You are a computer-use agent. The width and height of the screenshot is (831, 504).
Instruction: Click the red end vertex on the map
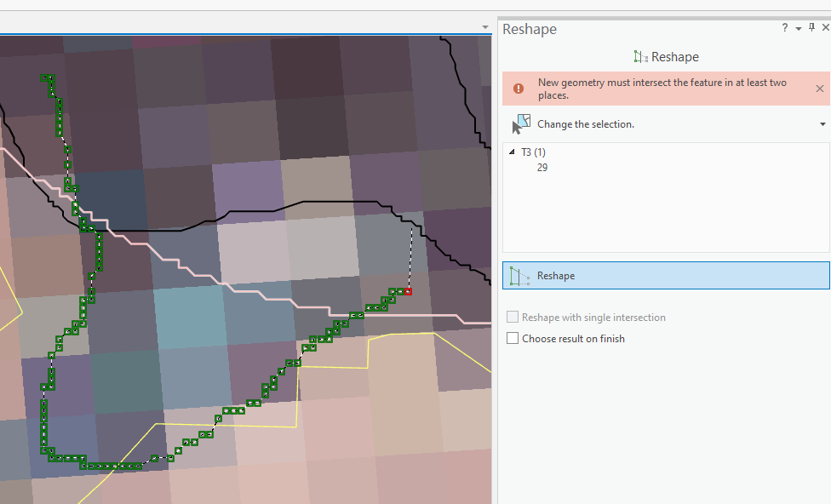click(408, 291)
